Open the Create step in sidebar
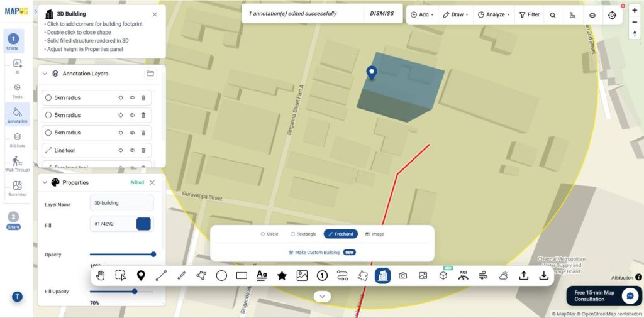Screen dimensions: 644x318 (13, 41)
